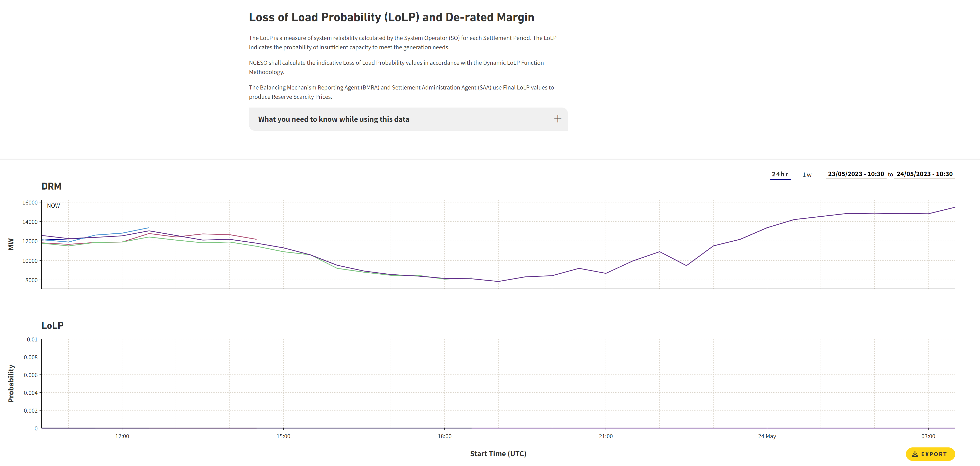This screenshot has width=980, height=466.
Task: Click the LoLP chart title
Action: point(52,325)
